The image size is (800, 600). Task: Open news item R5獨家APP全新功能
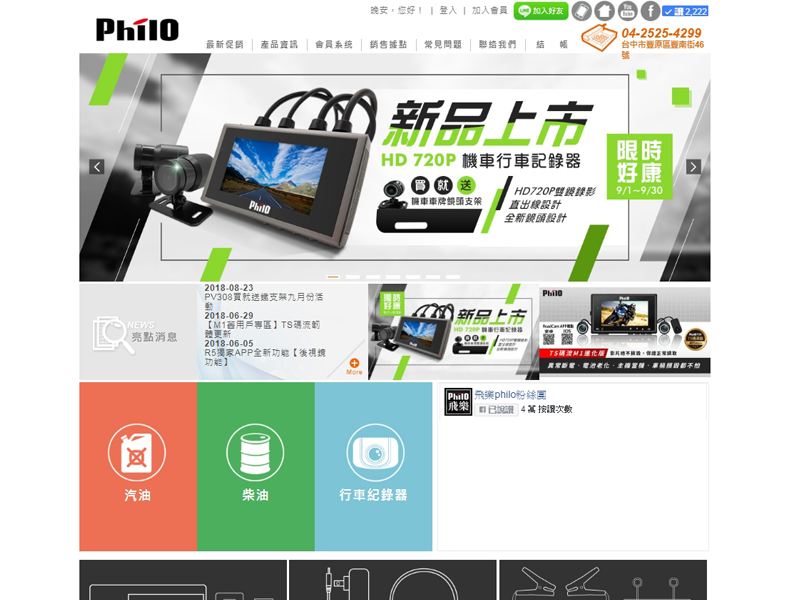[x=265, y=357]
